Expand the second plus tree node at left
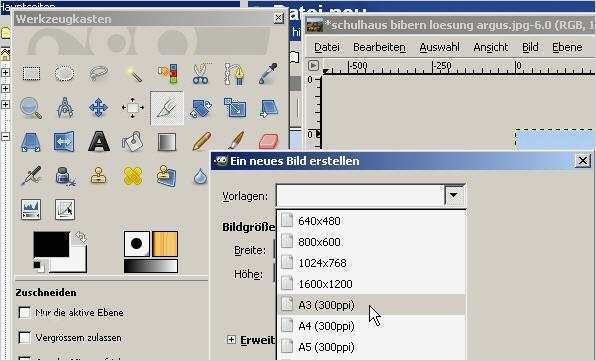This screenshot has height=361, width=596. click(6, 88)
